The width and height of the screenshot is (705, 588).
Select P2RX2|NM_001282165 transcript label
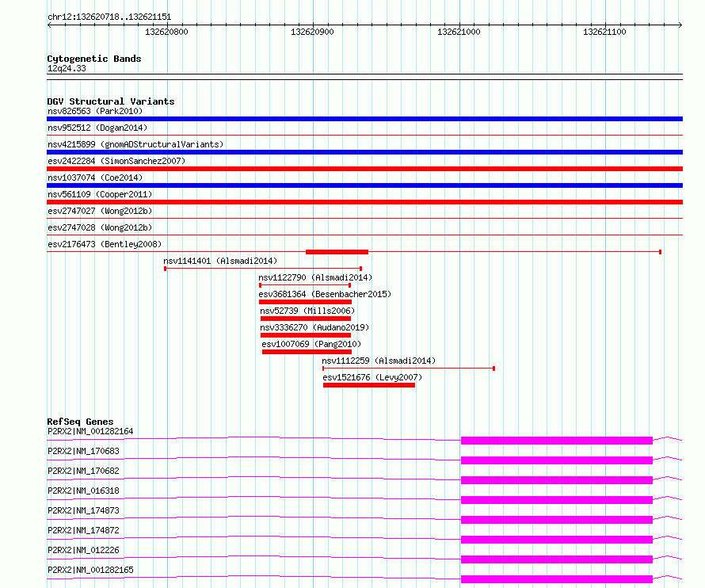(90, 570)
